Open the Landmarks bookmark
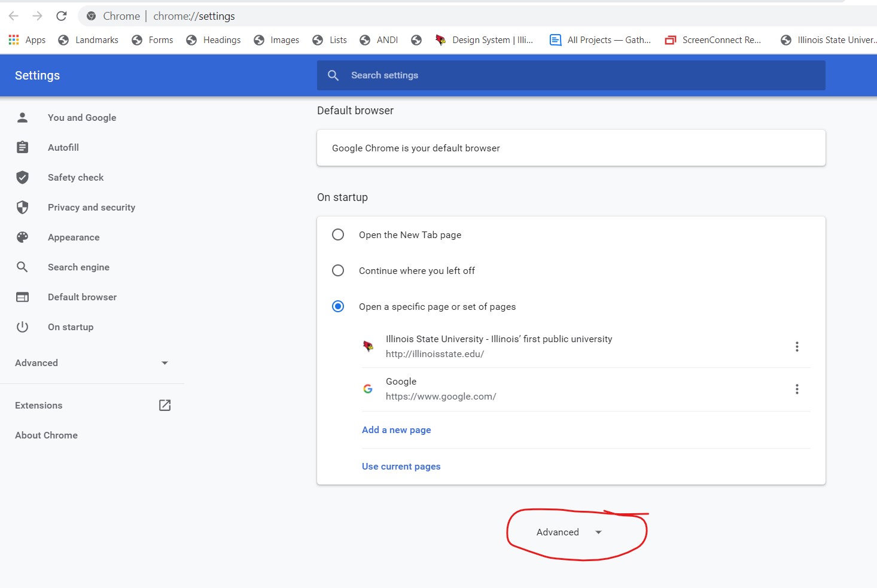 tap(89, 40)
